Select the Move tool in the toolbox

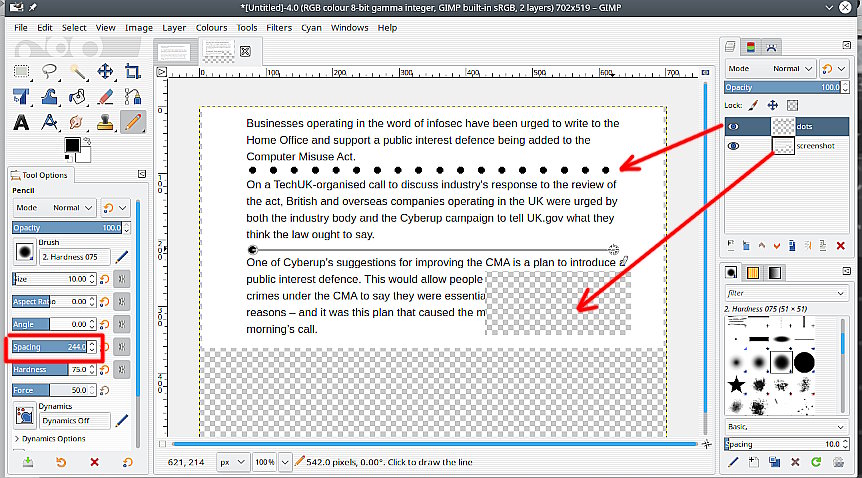[x=105, y=72]
